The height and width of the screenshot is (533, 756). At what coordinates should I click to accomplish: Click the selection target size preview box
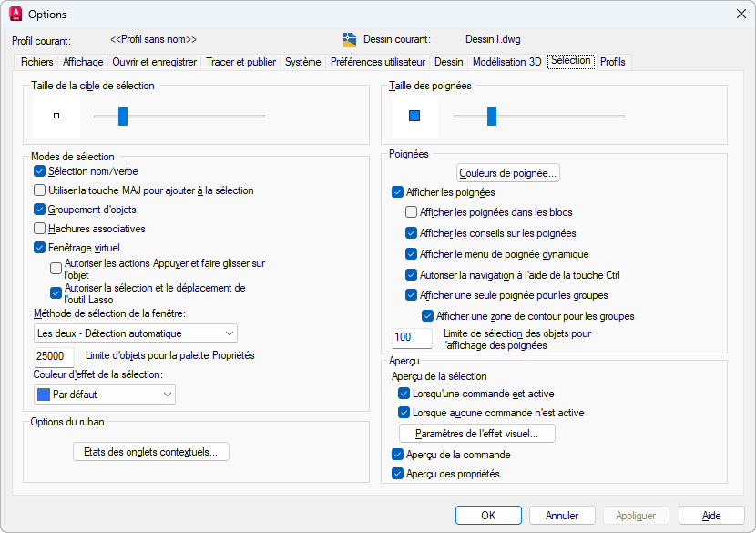click(x=56, y=116)
